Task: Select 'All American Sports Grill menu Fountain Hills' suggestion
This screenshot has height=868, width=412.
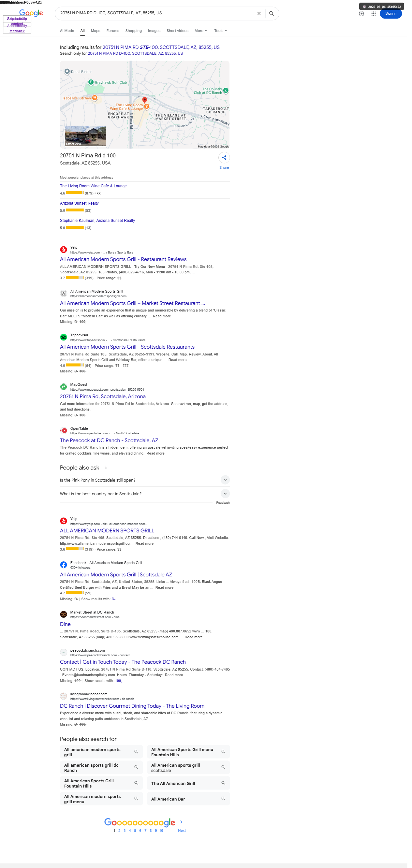Action: pos(190,760)
